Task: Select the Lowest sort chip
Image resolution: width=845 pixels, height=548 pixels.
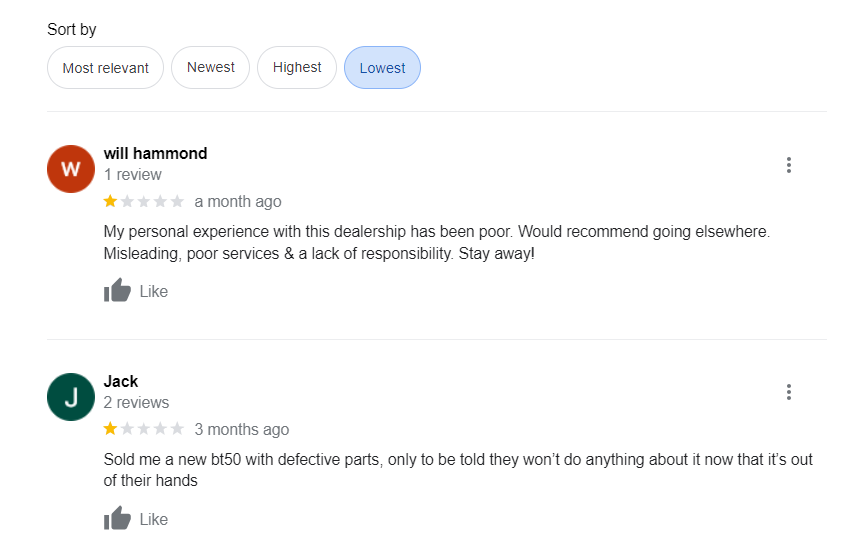Action: click(382, 68)
